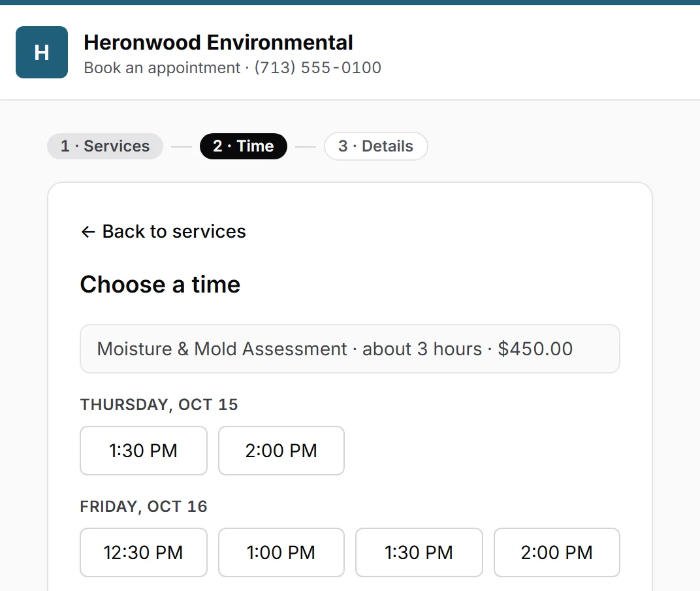Click the Back to services link
This screenshot has height=591, width=700.
[x=163, y=231]
